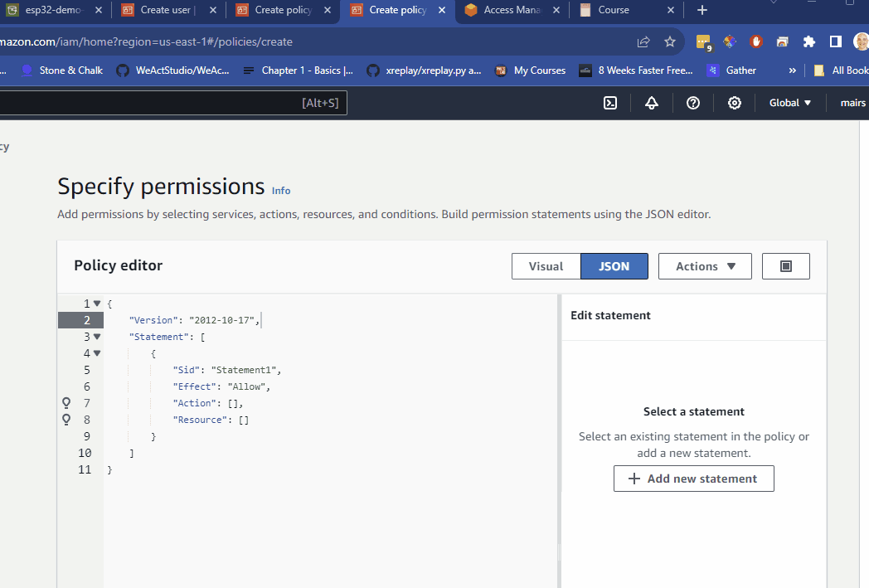Select the Access Mana browser tab

[x=509, y=12]
